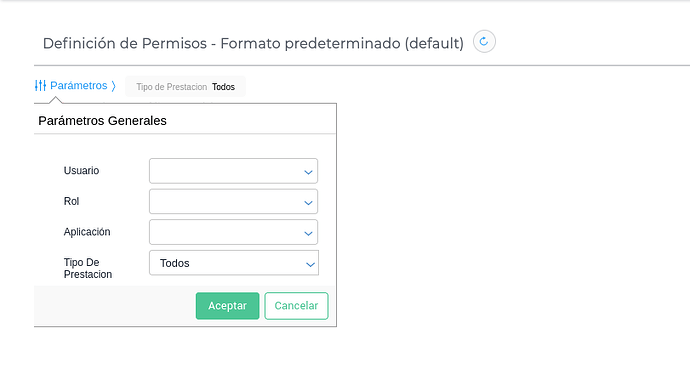
Task: Select the Tipo de Prestacion Todos filter chip
Action: click(x=185, y=87)
